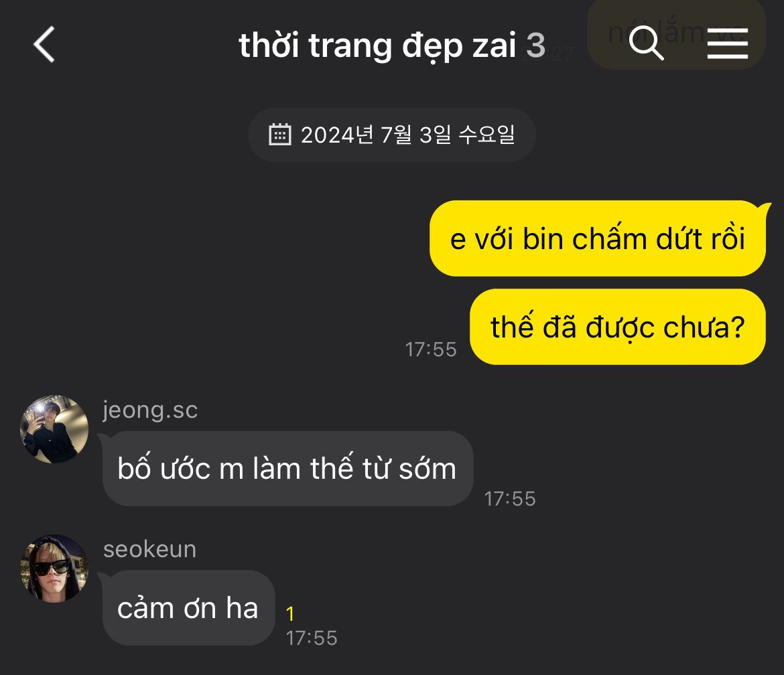Tap the member count number 3

535,46
